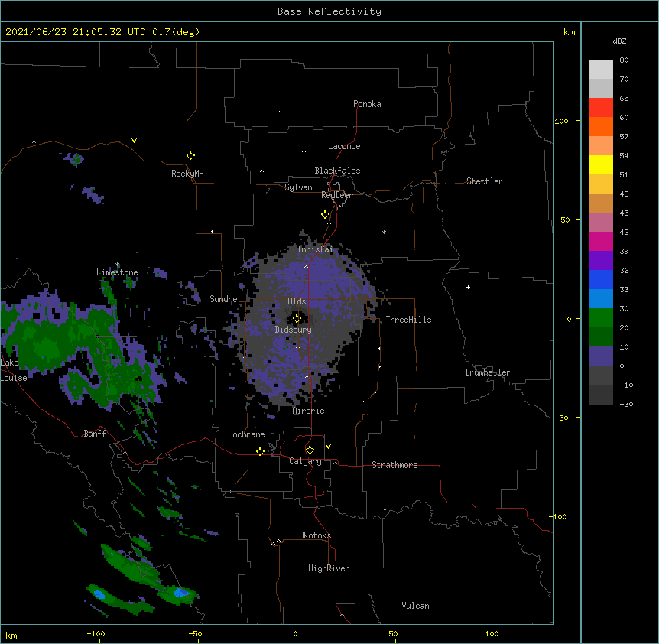This screenshot has height=644, width=659.
Task: Click the Calgary city label
Action: [306, 461]
